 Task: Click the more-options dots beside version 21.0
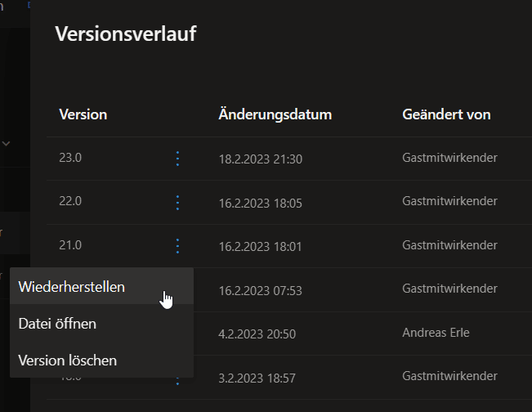[178, 245]
